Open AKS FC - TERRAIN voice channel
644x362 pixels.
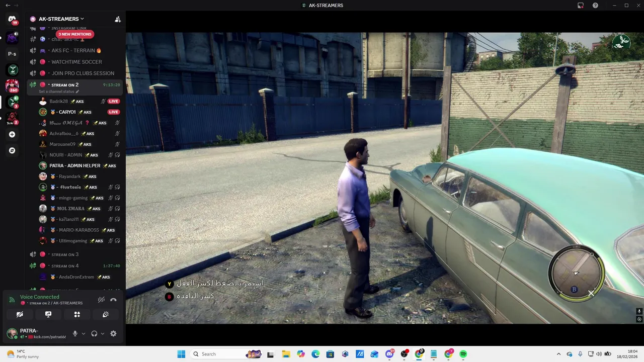click(x=74, y=50)
